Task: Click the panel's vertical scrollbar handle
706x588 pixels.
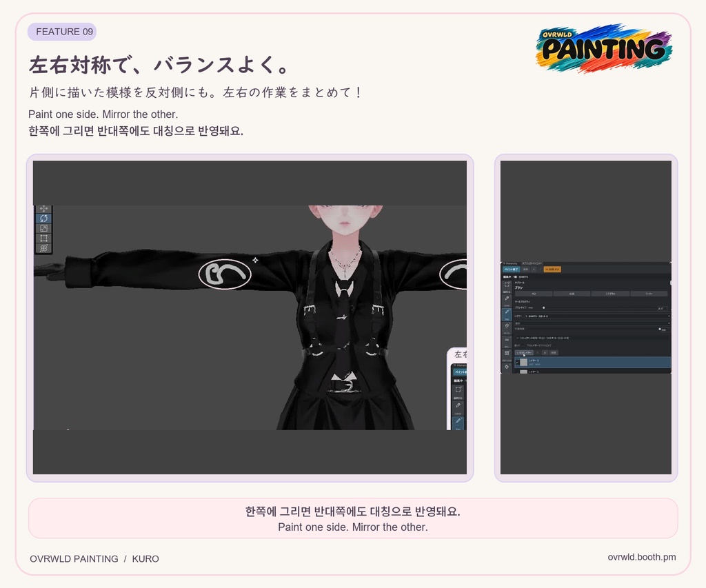Action: [x=671, y=283]
